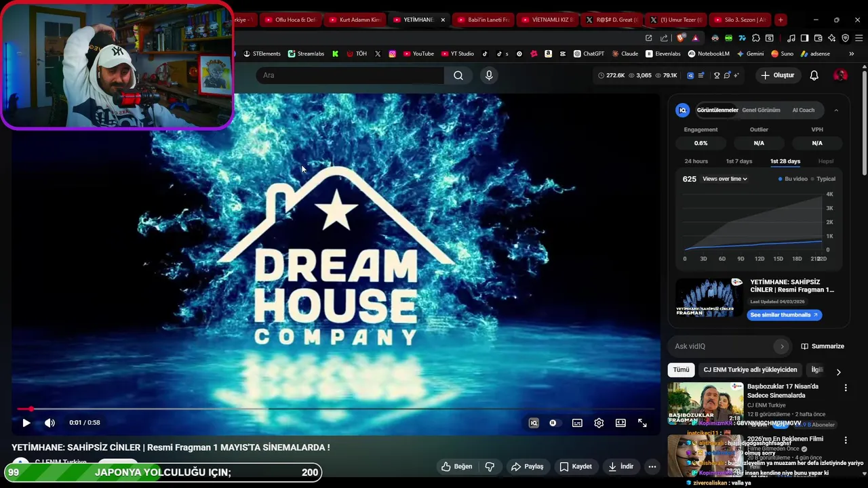The image size is (868, 488).
Task: Open a new browser tab
Action: 781,20
